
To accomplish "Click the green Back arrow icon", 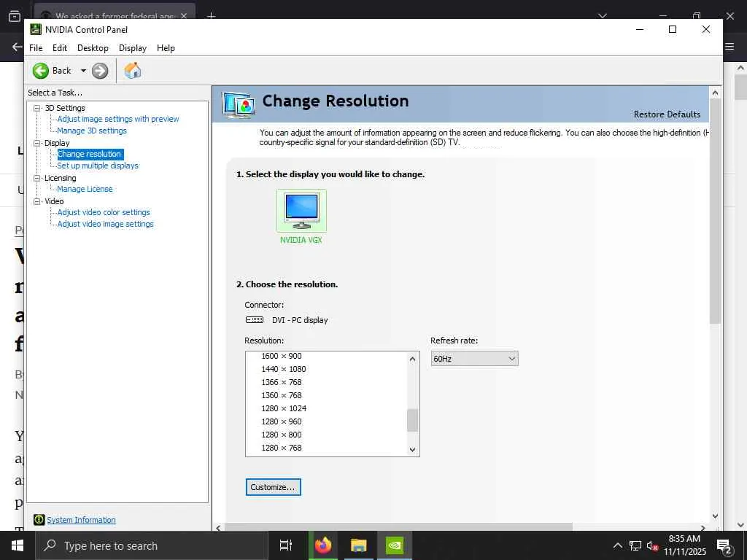I will pyautogui.click(x=41, y=71).
